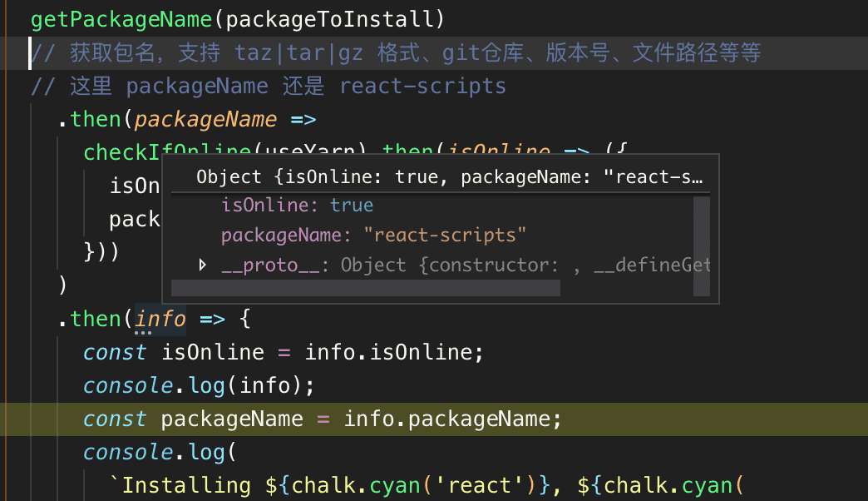Click the comment mentioning react-scripts
The height and width of the screenshot is (501, 868).
(x=249, y=85)
